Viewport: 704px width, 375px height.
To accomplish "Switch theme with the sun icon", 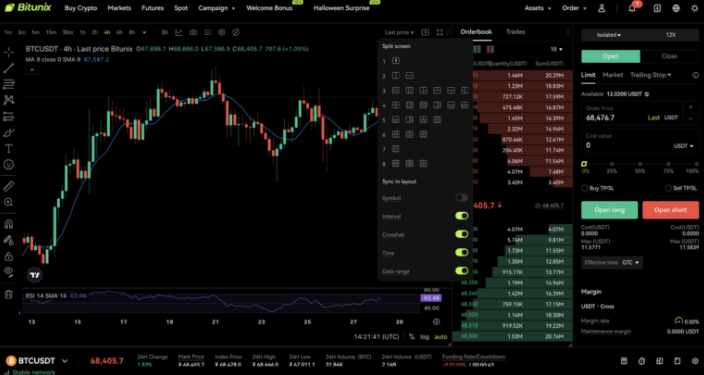I will (x=695, y=8).
